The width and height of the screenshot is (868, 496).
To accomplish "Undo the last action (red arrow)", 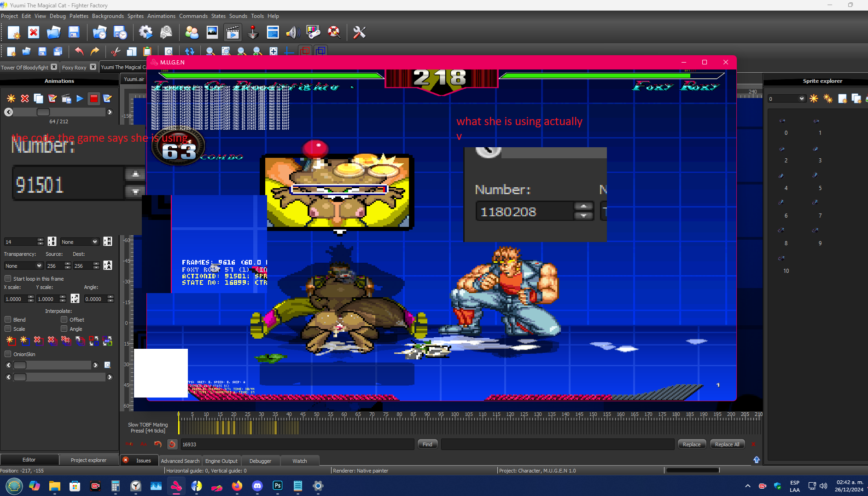I will click(79, 51).
